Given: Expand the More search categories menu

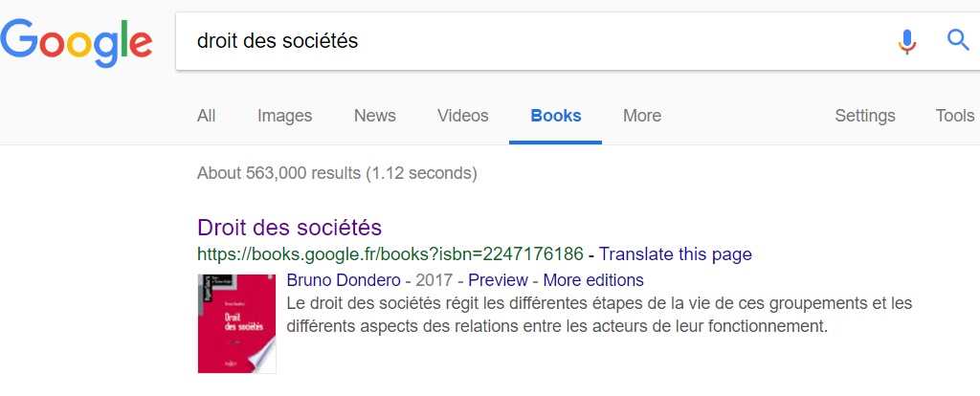Looking at the screenshot, I should (642, 116).
